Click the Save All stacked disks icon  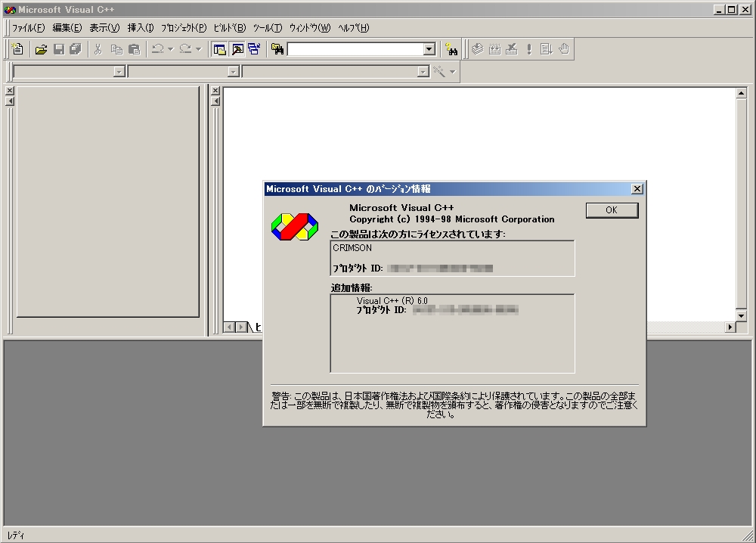click(x=76, y=49)
